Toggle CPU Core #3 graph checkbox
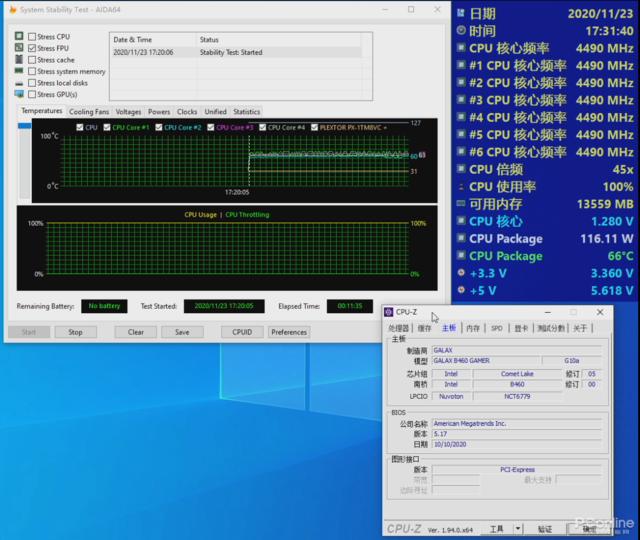This screenshot has height=540, width=640. click(x=211, y=127)
